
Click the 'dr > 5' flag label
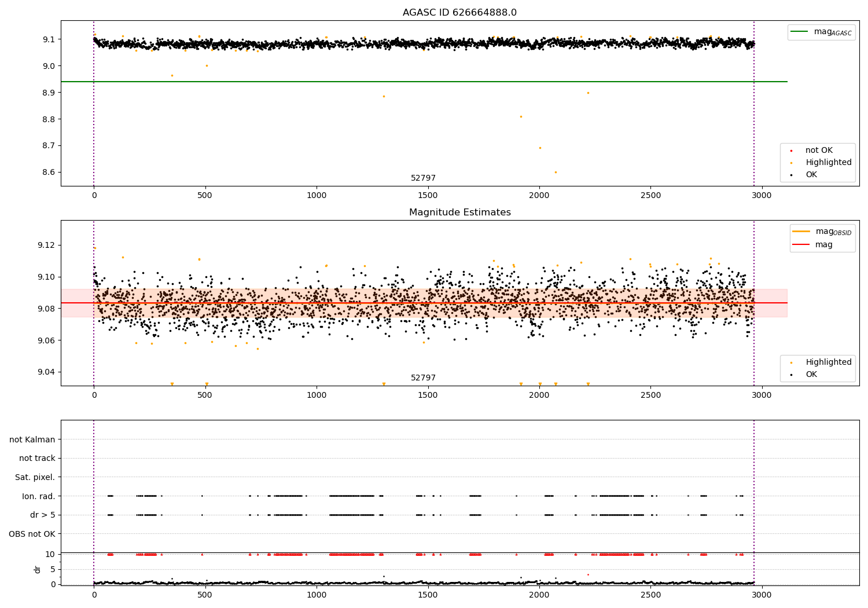point(43,515)
